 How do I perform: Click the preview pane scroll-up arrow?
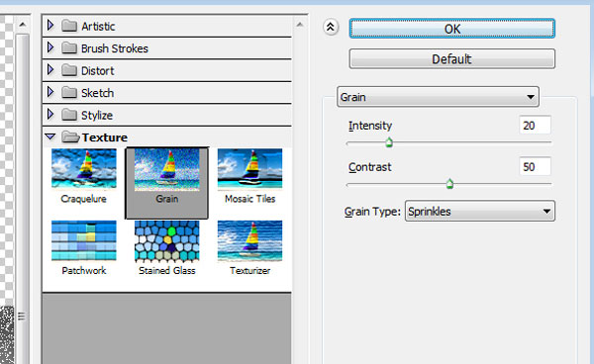[x=23, y=25]
